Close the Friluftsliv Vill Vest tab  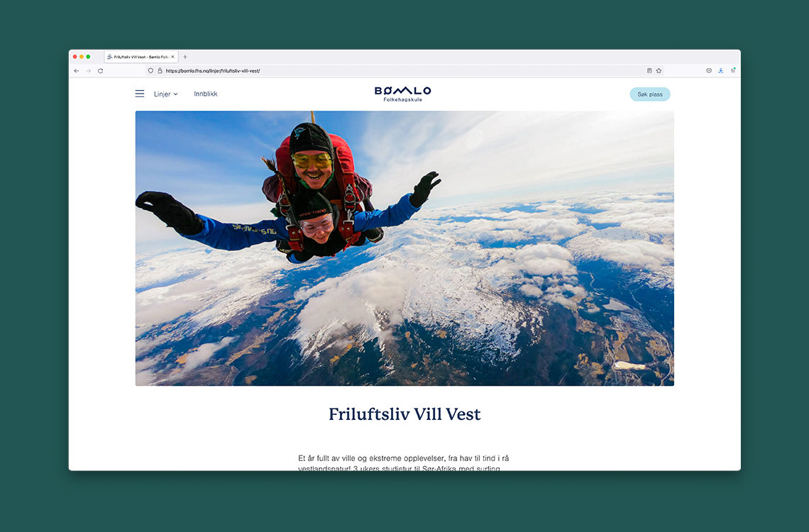(x=172, y=57)
